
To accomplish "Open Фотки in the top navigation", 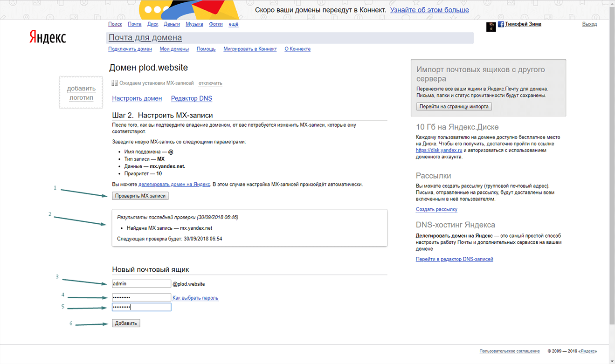I will [216, 24].
